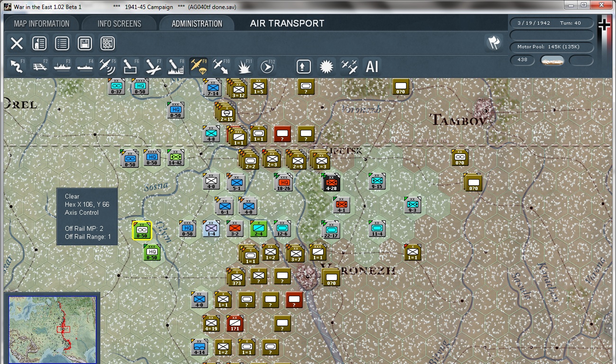Select the orange HQ unit 18-26
The image size is (616, 364).
pyautogui.click(x=283, y=182)
